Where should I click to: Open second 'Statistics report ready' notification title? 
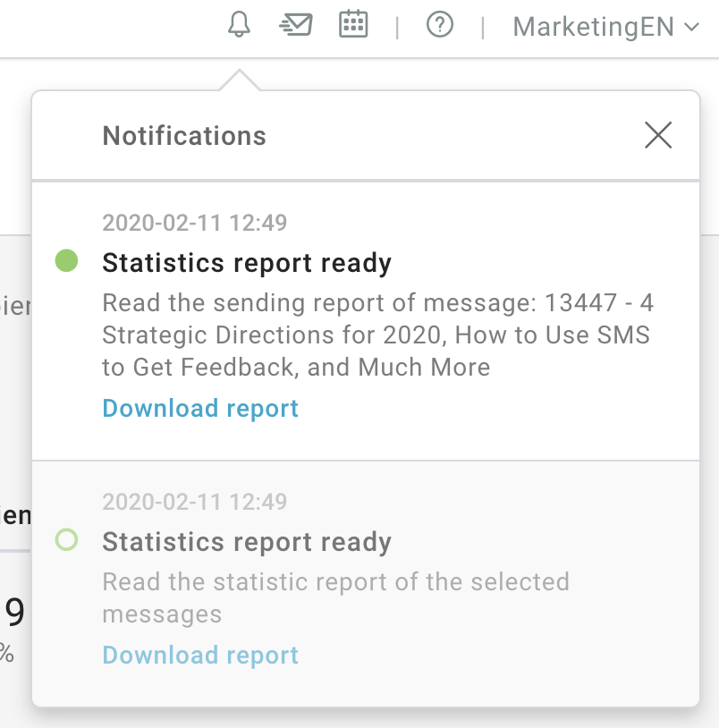point(247,542)
